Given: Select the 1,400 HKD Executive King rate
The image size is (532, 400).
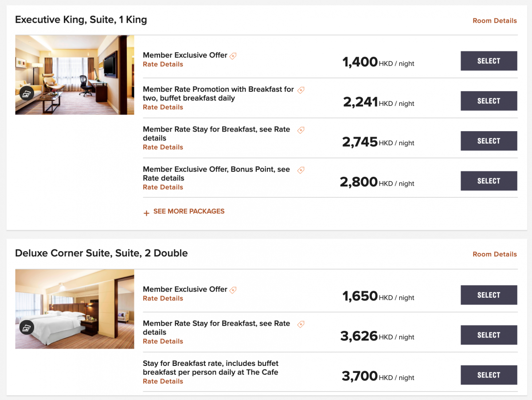Looking at the screenshot, I should [x=489, y=61].
